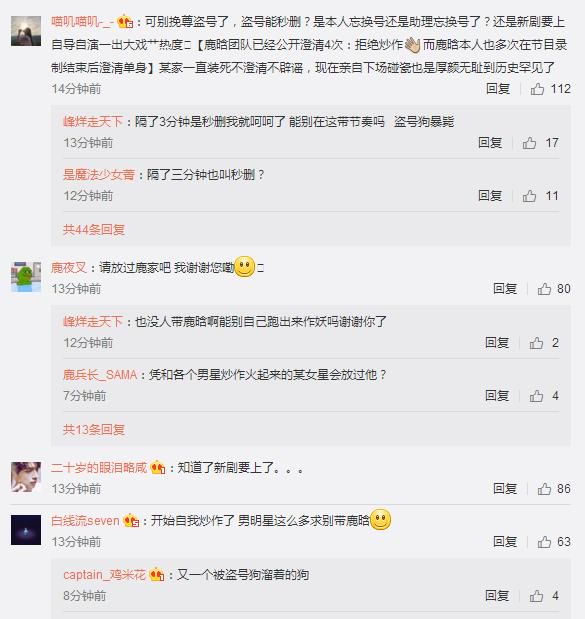
Task: Click 二十岁的眼泪略咸's avatar picture
Action: (x=26, y=477)
